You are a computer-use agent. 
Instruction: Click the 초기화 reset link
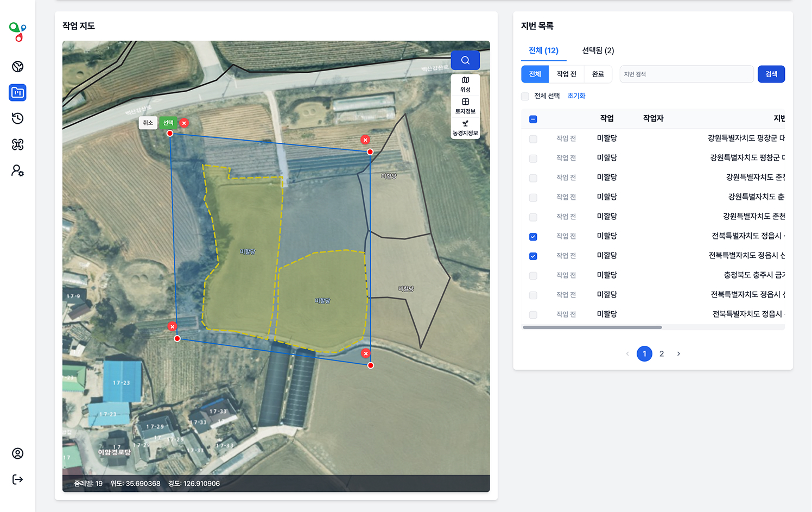coord(576,96)
